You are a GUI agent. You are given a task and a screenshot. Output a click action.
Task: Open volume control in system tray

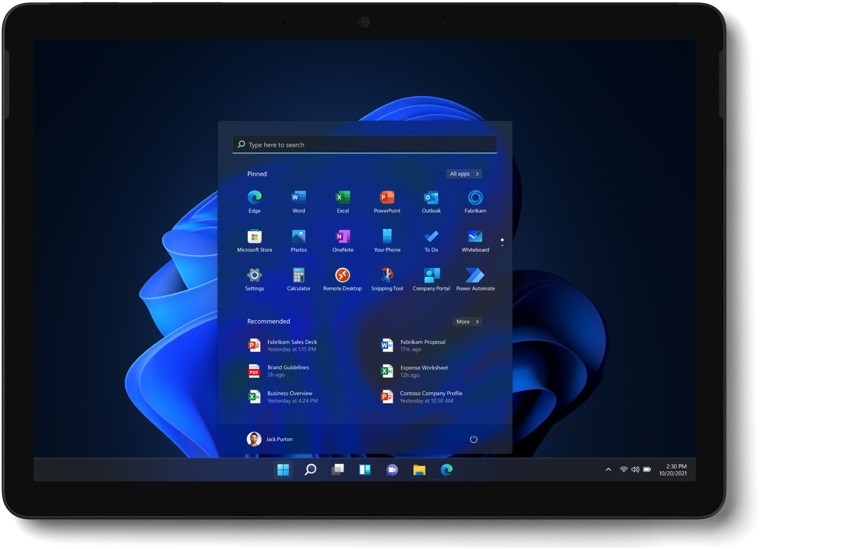tap(635, 470)
